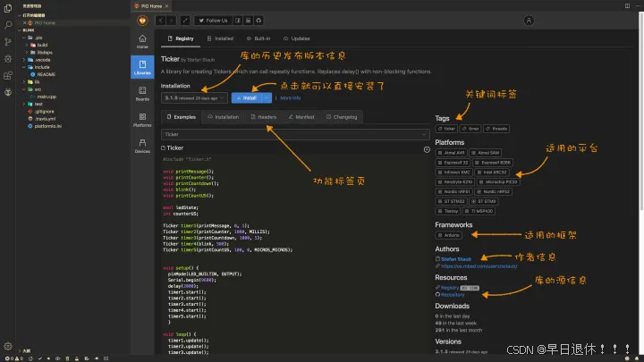
Task: Open the LinkedIn icon in PIO toolbar
Action: pos(248,21)
